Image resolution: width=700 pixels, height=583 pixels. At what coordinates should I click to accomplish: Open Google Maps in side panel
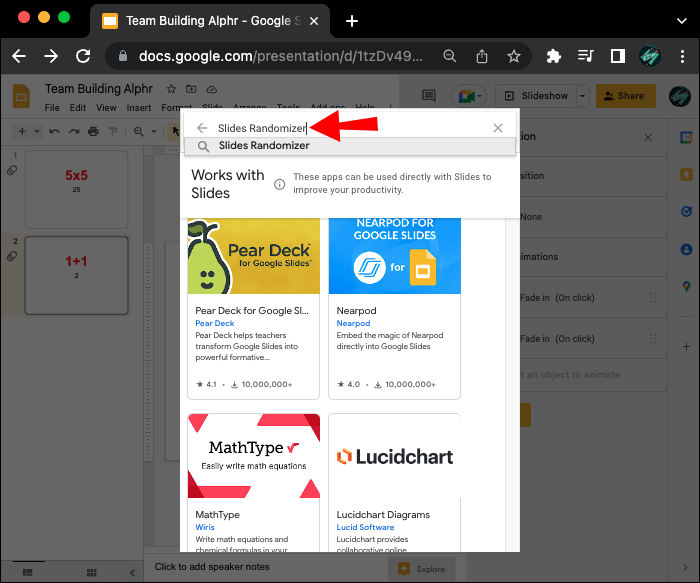coord(686,286)
